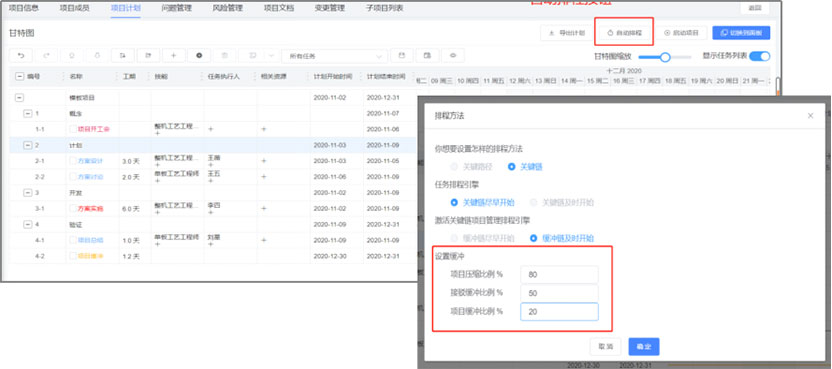This screenshot has height=369, width=832.
Task: Collapse group 4 验证
Action: 28,225
